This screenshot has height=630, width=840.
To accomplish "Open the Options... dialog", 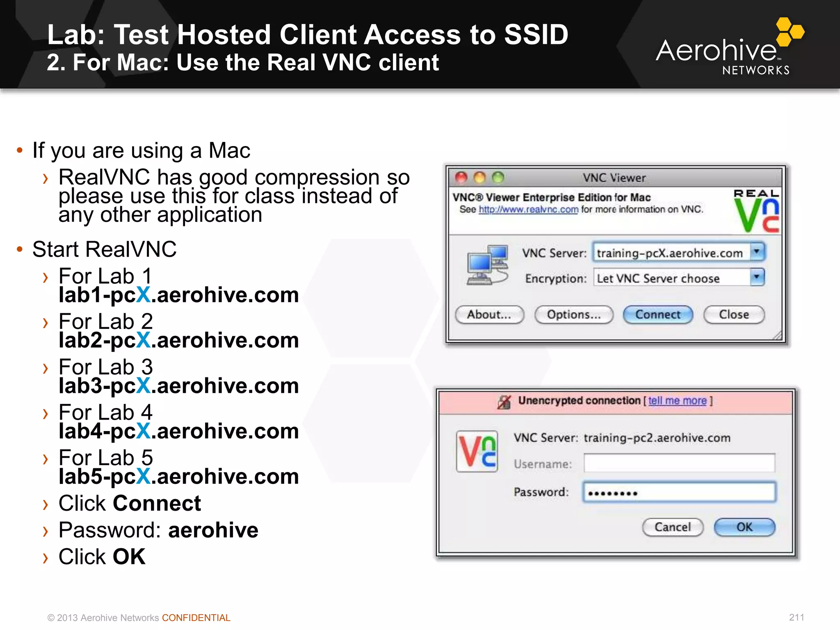I will pyautogui.click(x=574, y=315).
